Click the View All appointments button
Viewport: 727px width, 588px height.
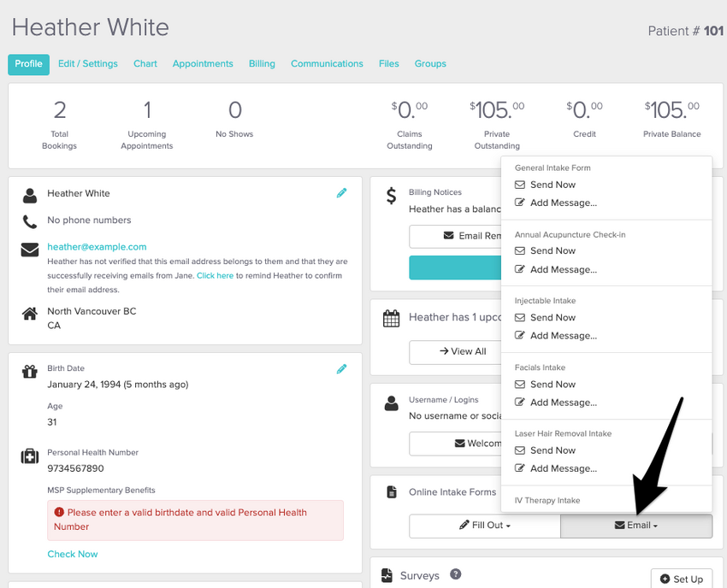(x=455, y=351)
